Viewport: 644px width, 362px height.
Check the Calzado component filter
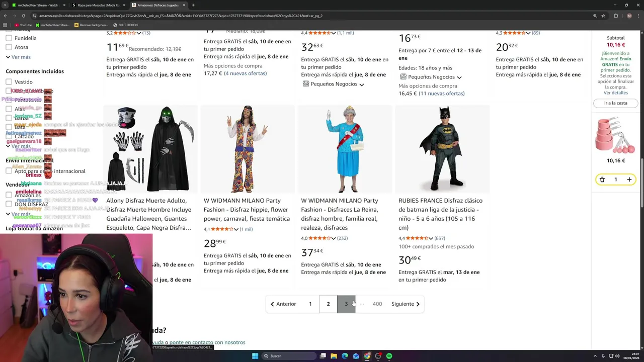click(9, 136)
